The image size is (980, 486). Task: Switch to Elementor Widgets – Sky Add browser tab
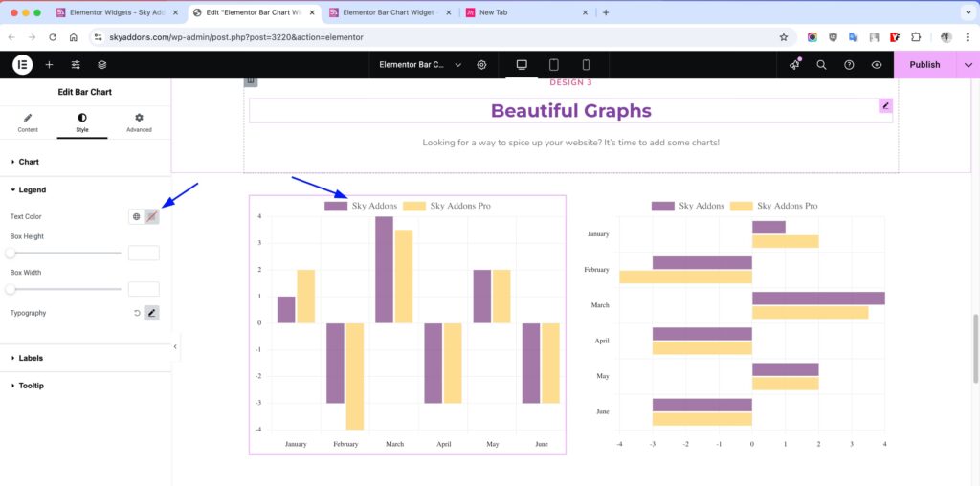(x=118, y=12)
